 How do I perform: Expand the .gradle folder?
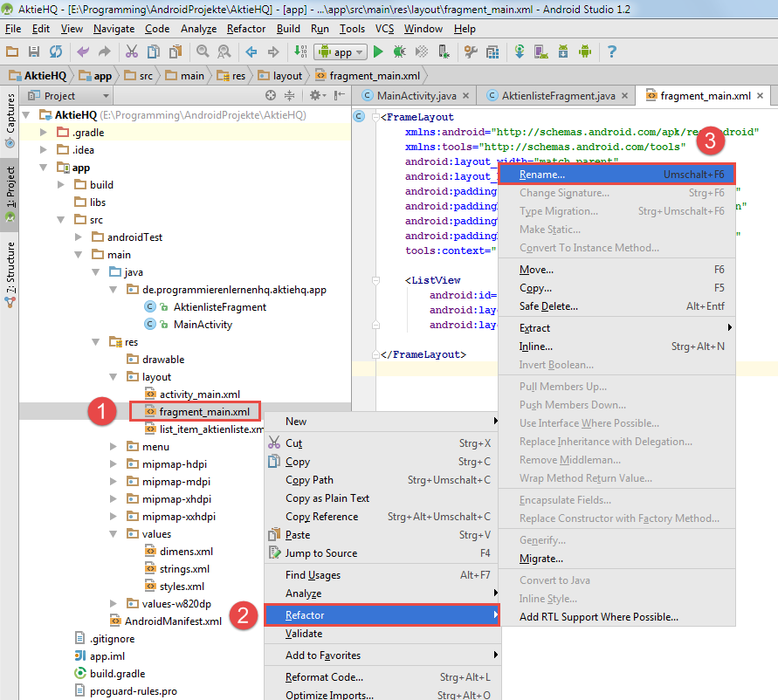[44, 133]
